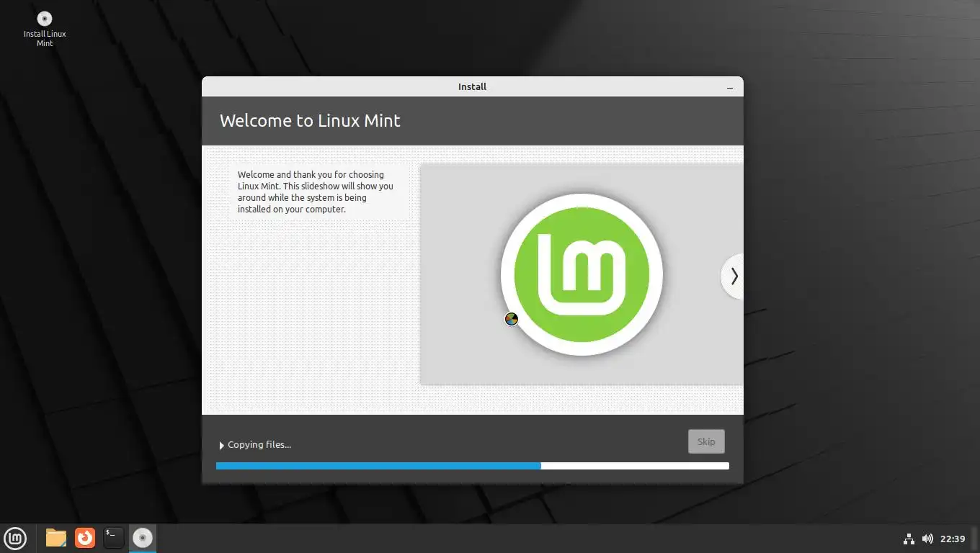This screenshot has height=553, width=980.
Task: Click the Linux Mint logo slide image
Action: tap(582, 274)
